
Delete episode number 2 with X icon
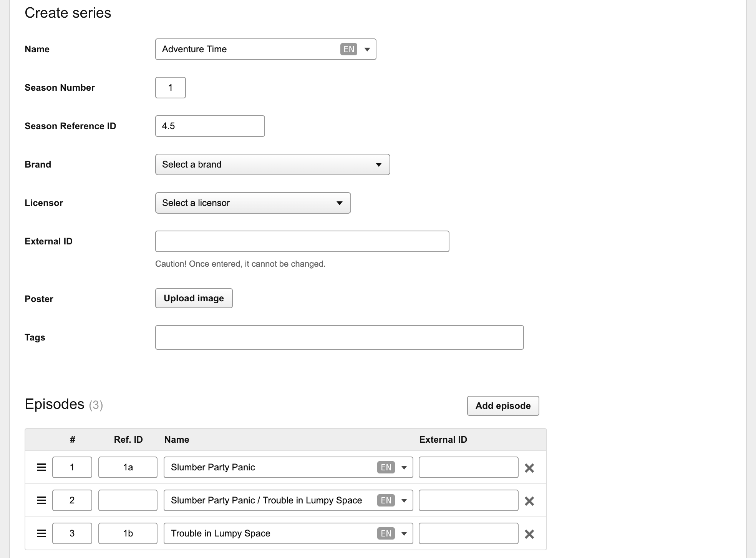529,501
